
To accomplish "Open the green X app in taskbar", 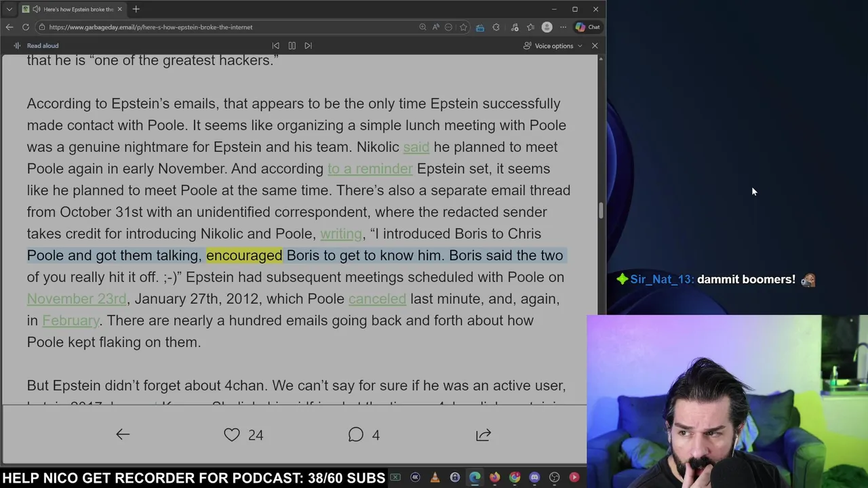I will (x=395, y=478).
